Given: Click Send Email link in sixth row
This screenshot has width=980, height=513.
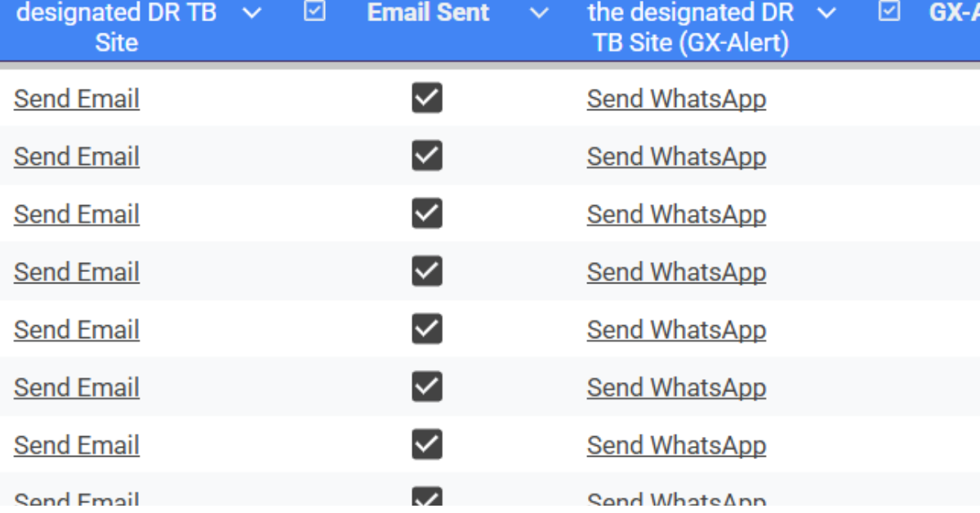Looking at the screenshot, I should [77, 387].
